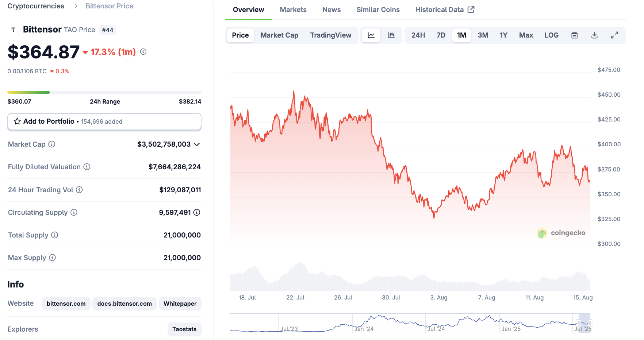The width and height of the screenshot is (644, 340).
Task: Switch to the News tab
Action: click(x=331, y=9)
